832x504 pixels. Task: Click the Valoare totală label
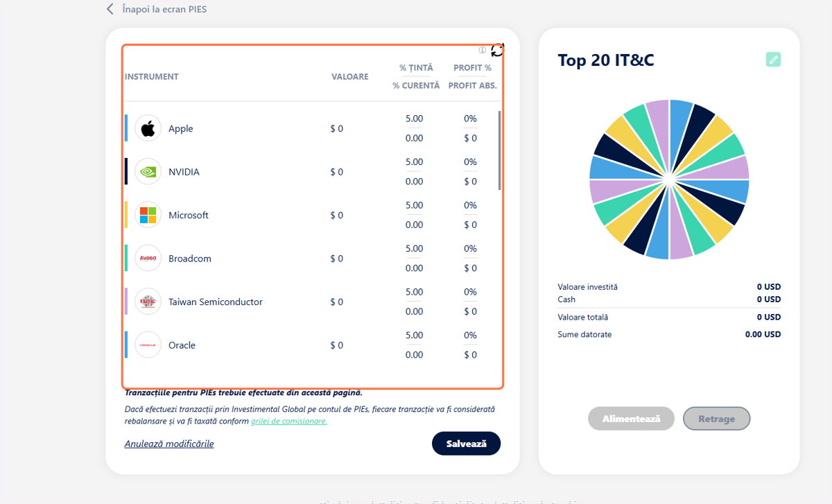pyautogui.click(x=582, y=318)
